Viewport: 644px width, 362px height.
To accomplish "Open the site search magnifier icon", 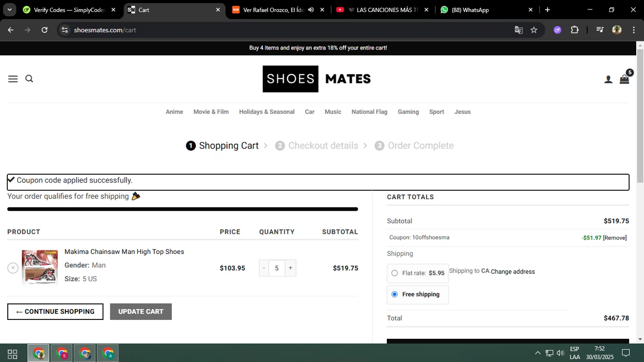I will tap(29, 79).
